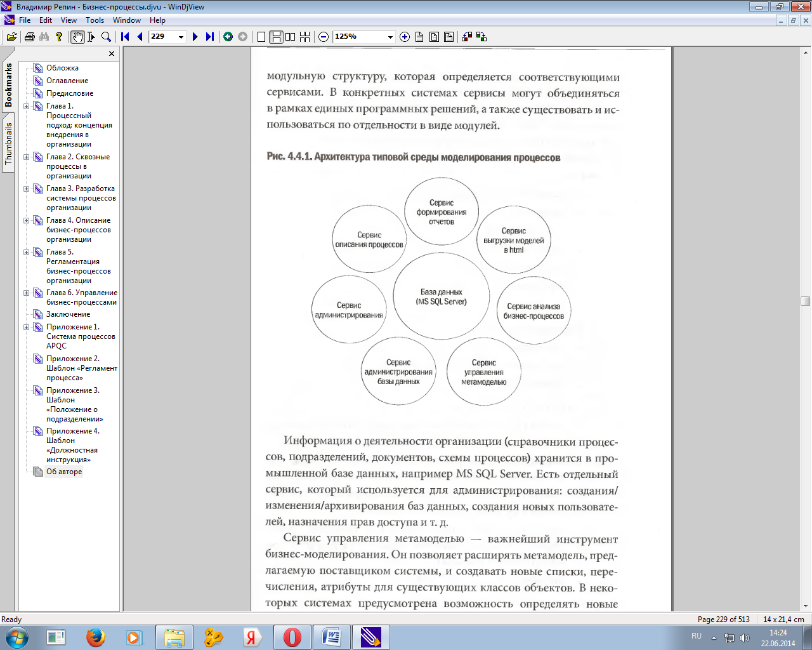The height and width of the screenshot is (650, 812).
Task: Click the Print toolbar icon
Action: click(x=29, y=37)
